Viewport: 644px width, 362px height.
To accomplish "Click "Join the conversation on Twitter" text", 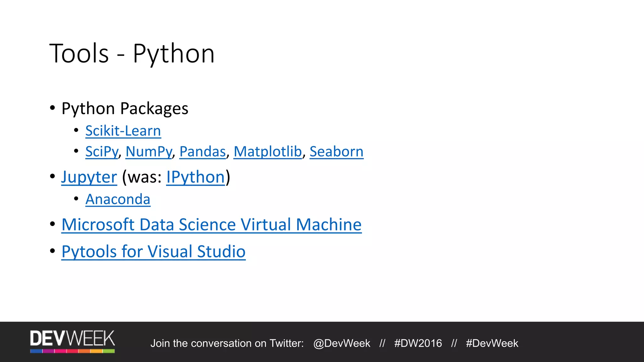I will 227,343.
